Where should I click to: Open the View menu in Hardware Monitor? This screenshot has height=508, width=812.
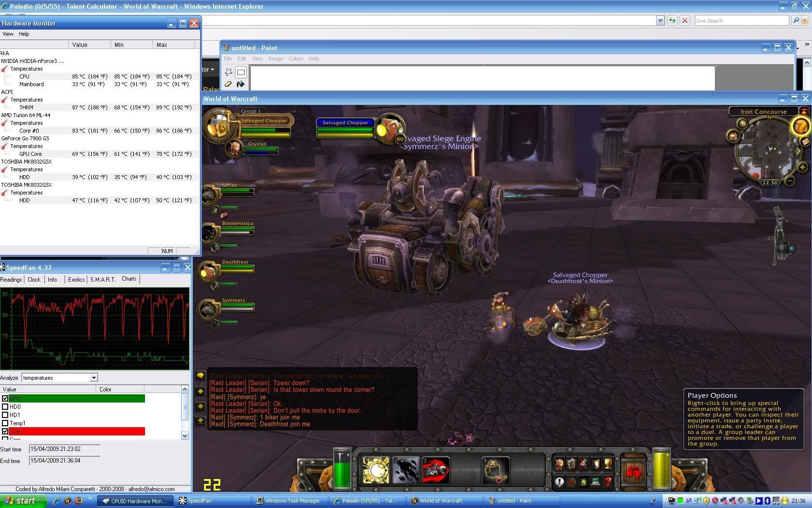point(8,34)
